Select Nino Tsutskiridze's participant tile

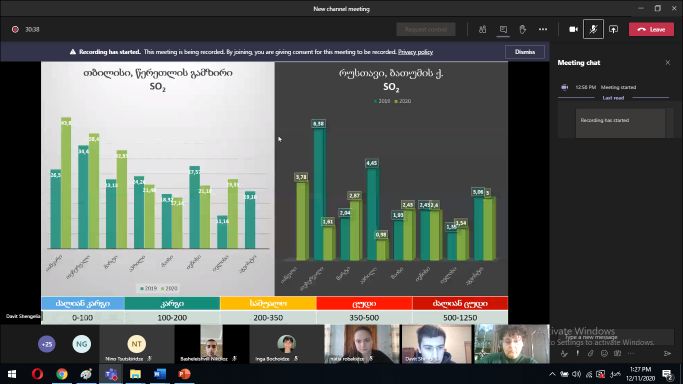click(x=137, y=344)
